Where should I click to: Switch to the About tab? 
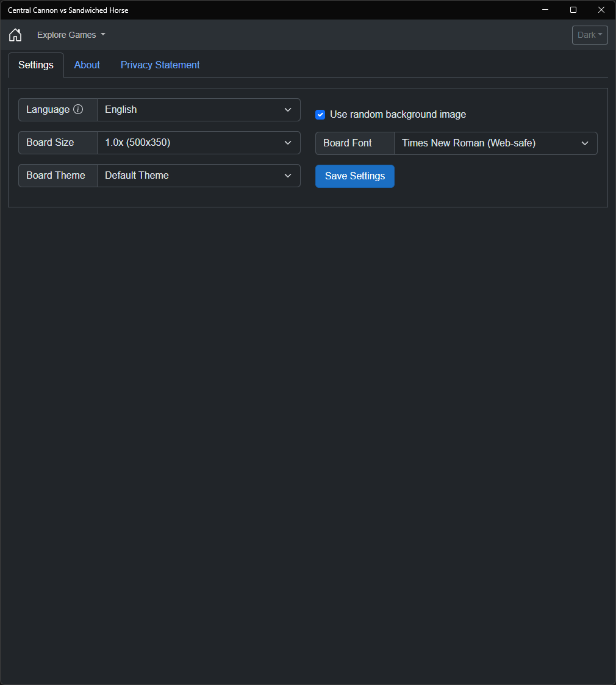87,65
